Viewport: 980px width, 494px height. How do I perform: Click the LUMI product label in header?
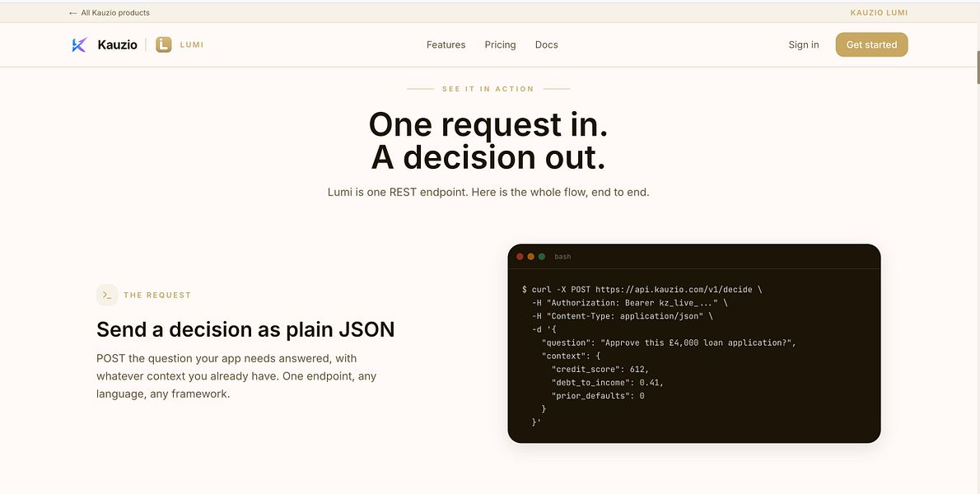coord(192,45)
